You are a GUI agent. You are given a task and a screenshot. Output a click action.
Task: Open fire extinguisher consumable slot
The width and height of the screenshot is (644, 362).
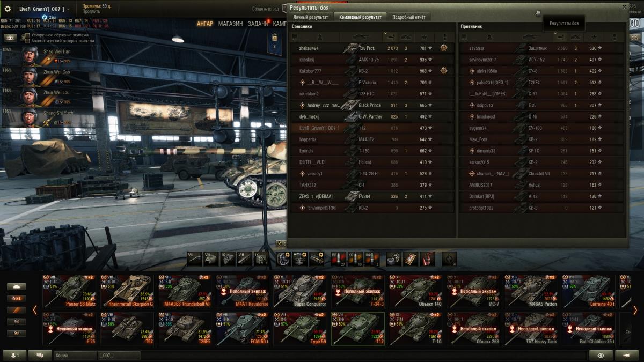tap(427, 258)
